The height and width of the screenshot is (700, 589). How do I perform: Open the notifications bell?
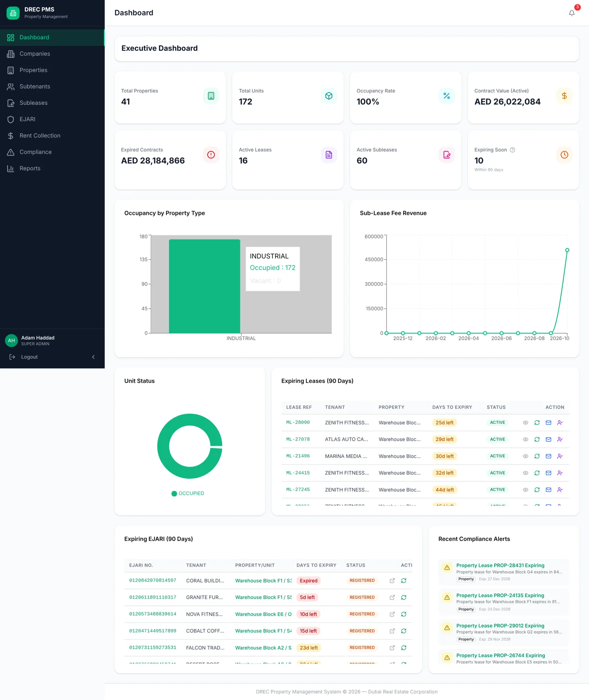tap(572, 13)
